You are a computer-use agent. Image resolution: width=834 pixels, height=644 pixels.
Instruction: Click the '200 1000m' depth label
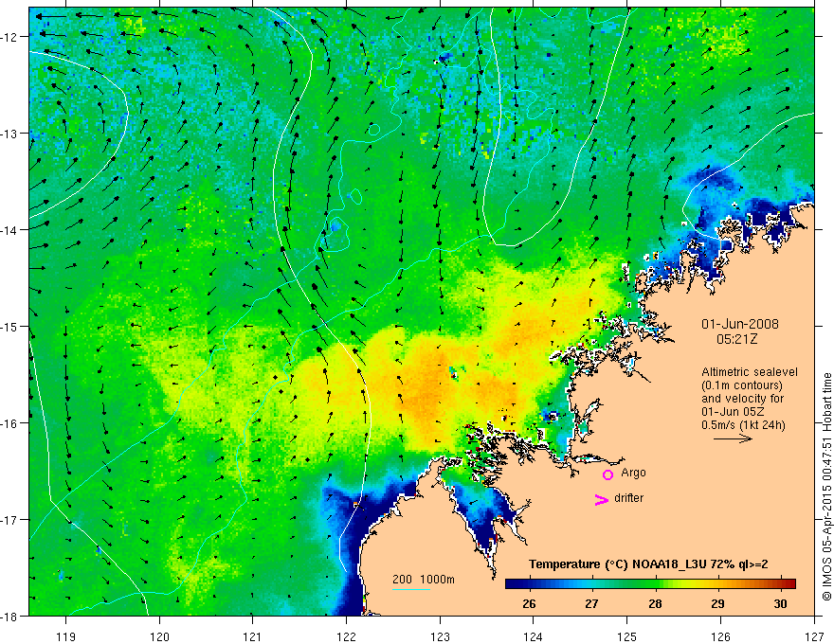coord(424,580)
